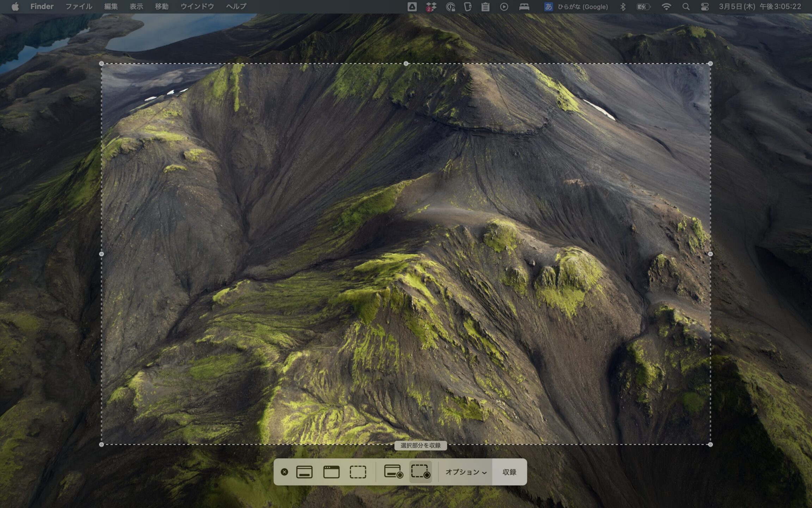Image resolution: width=812 pixels, height=508 pixels.
Task: Select capture selected portion mode
Action: click(x=358, y=472)
